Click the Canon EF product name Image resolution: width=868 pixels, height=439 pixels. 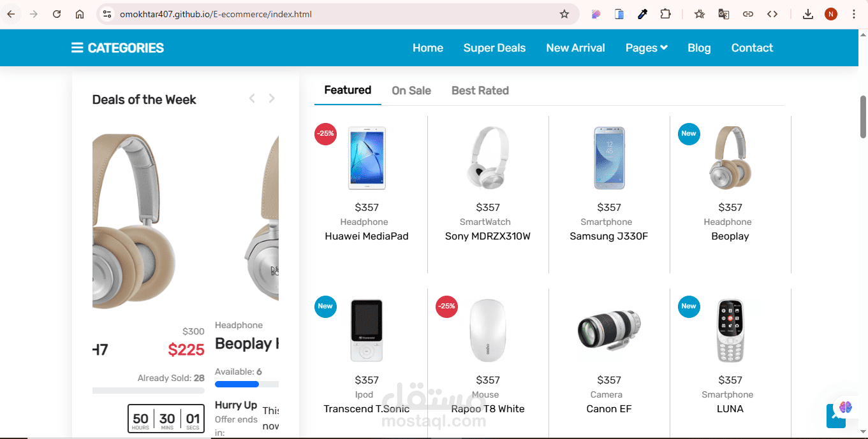(x=609, y=409)
